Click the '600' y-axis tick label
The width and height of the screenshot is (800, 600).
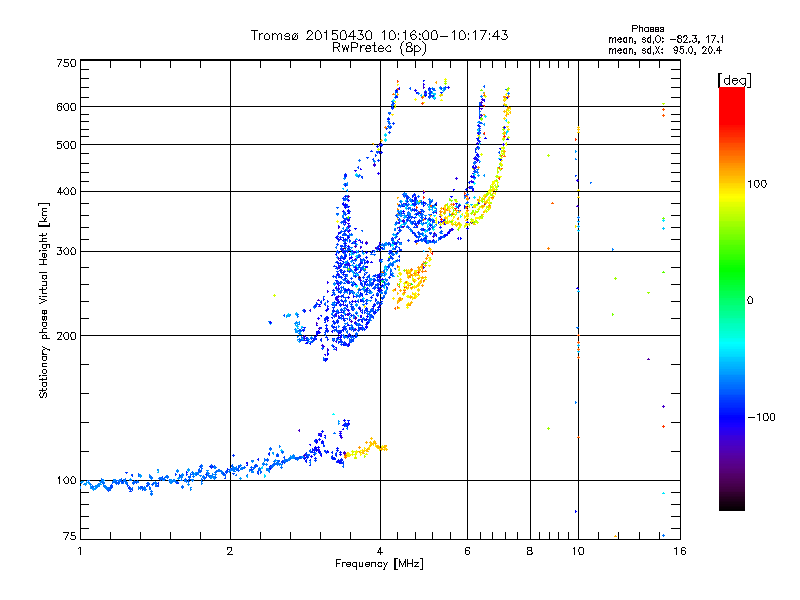(x=66, y=107)
